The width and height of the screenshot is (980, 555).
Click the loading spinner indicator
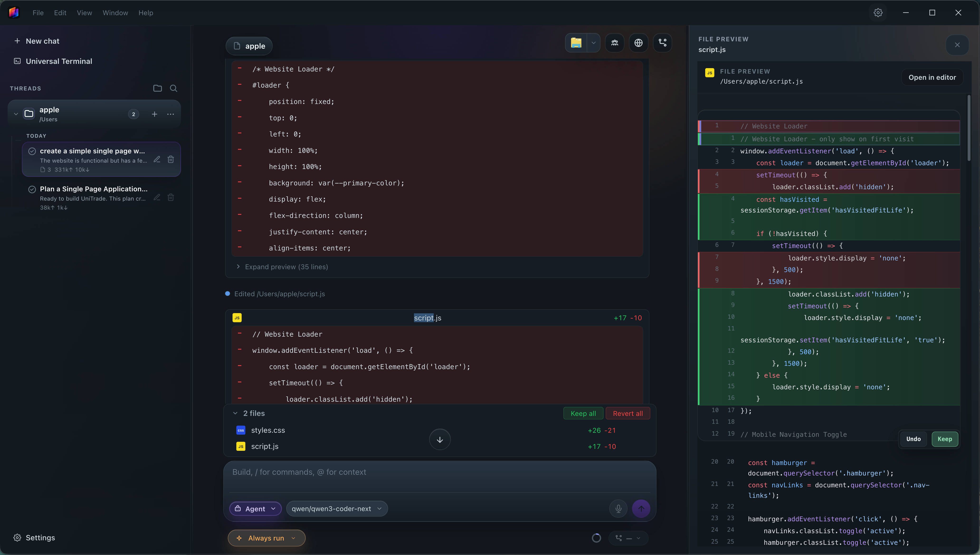pyautogui.click(x=596, y=538)
